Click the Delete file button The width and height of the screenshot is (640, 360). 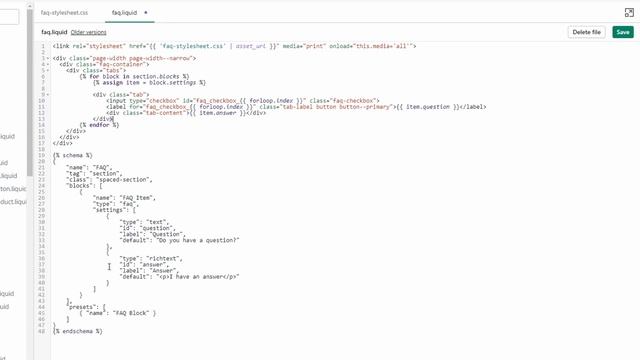[587, 32]
